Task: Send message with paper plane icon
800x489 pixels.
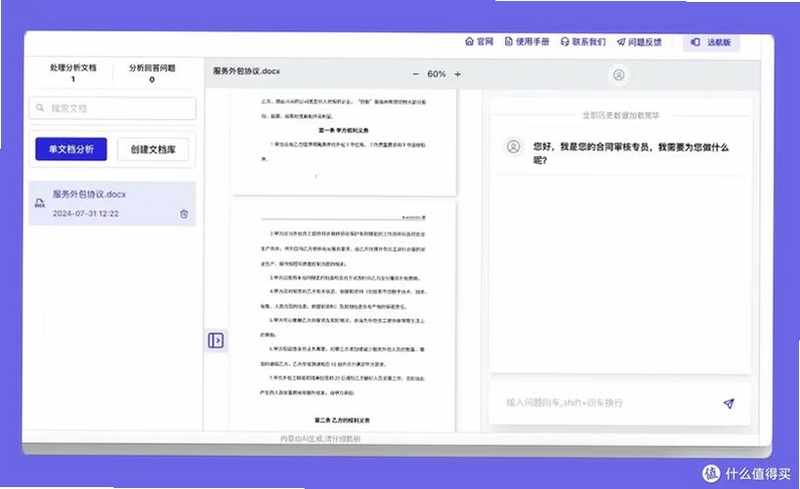Action: click(729, 403)
